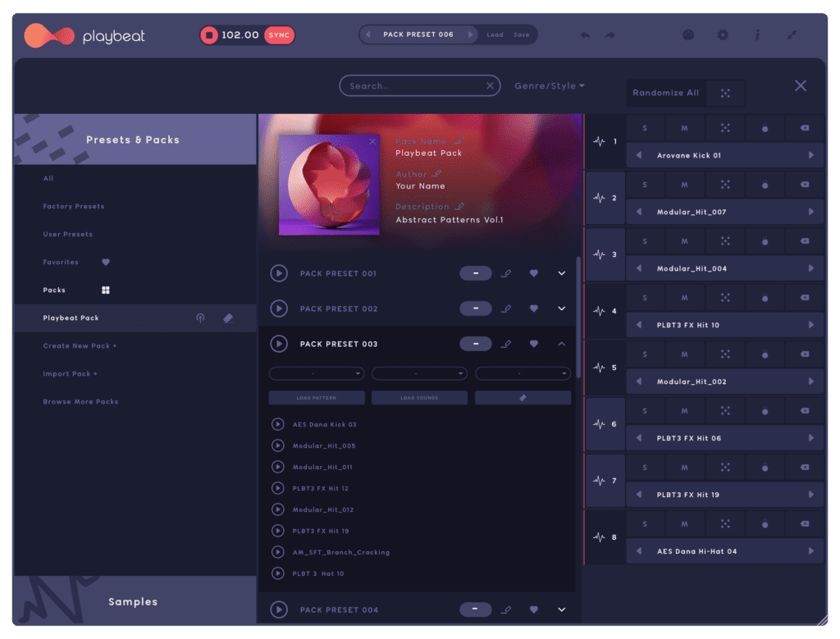Click Create New Pack +
Viewport: 840px width, 639px height.
(80, 346)
